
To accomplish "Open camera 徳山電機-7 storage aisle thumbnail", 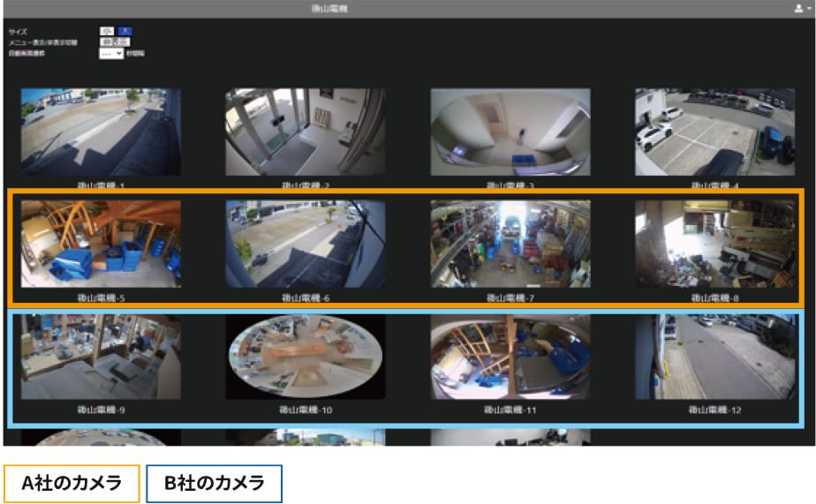I will [510, 244].
